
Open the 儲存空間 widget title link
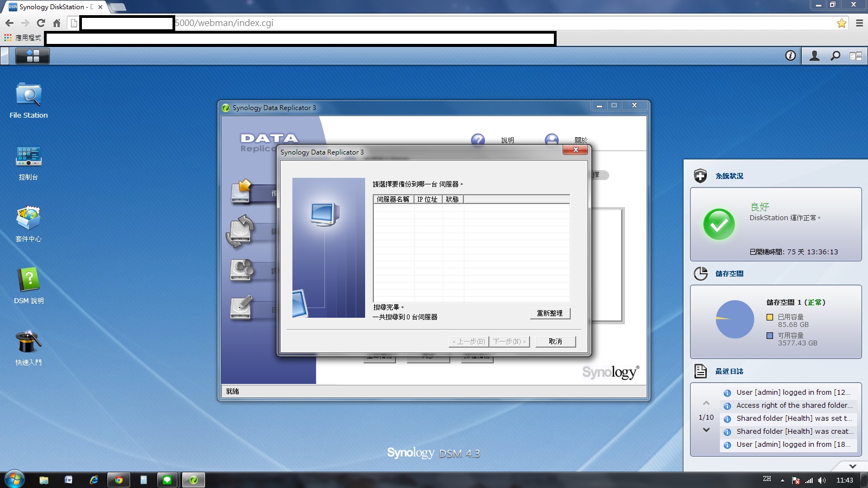[x=729, y=274]
